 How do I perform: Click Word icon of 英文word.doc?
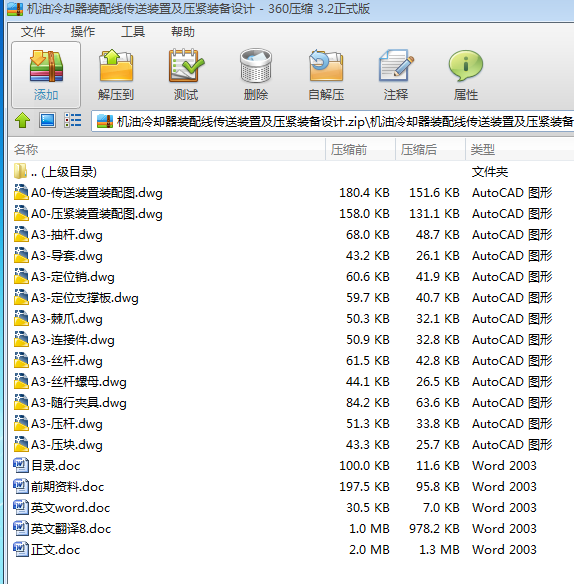[x=21, y=507]
